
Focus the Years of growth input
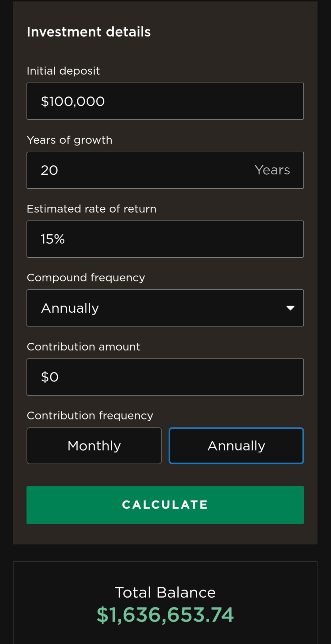tap(165, 170)
